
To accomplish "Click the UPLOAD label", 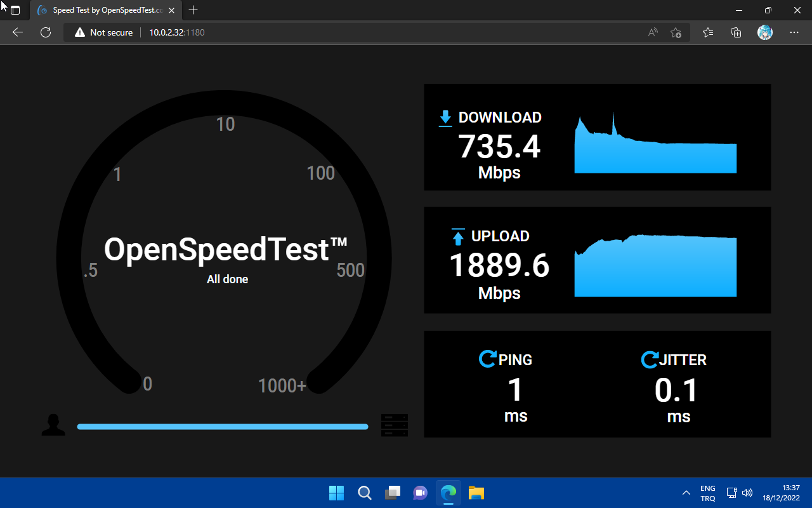I will pos(500,236).
